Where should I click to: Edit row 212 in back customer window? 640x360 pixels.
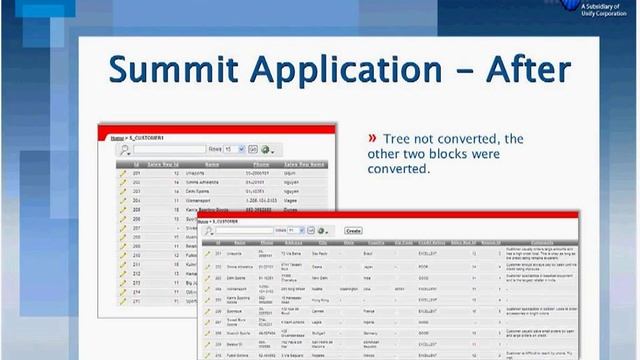point(123,274)
